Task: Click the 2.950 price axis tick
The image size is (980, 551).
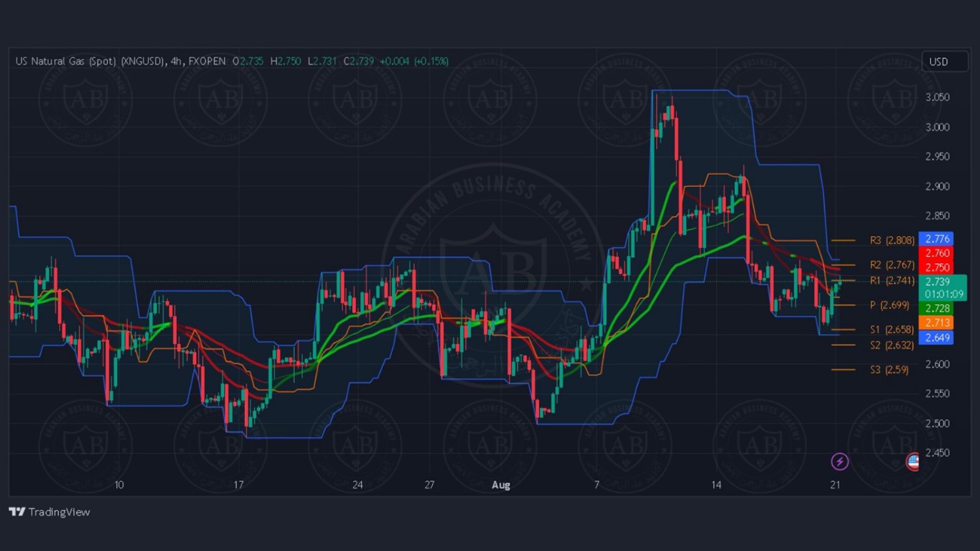Action: click(938, 157)
